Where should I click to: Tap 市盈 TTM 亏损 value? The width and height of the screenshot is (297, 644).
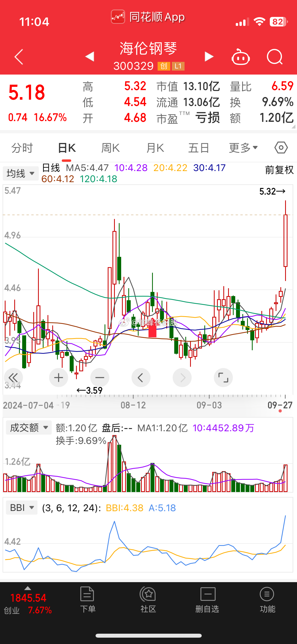(x=208, y=118)
